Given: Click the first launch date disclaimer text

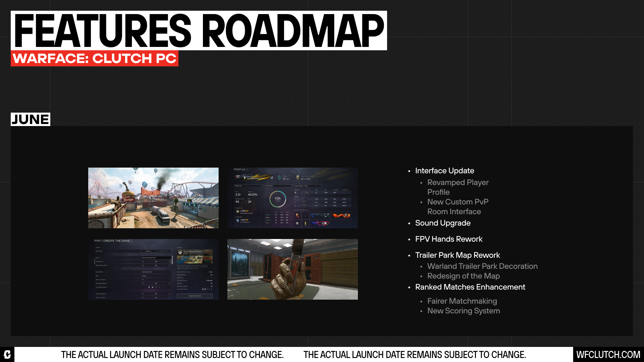Looking at the screenshot, I should coord(172,355).
